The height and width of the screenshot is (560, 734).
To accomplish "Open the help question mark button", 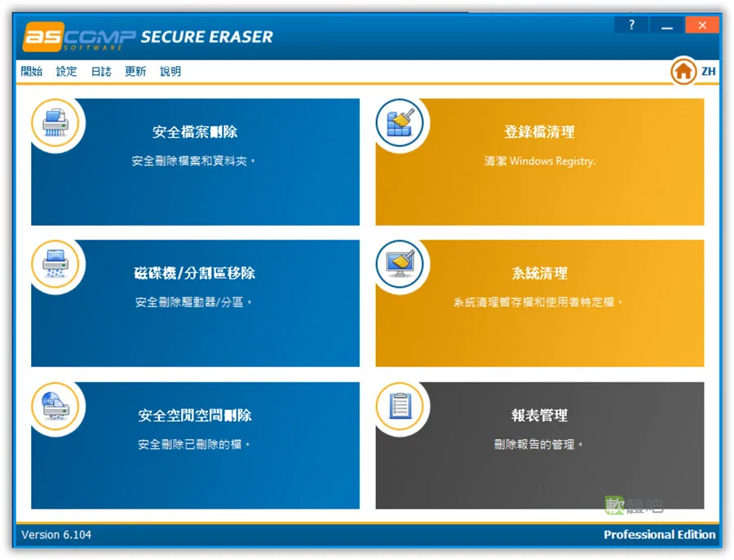I will pos(631,24).
